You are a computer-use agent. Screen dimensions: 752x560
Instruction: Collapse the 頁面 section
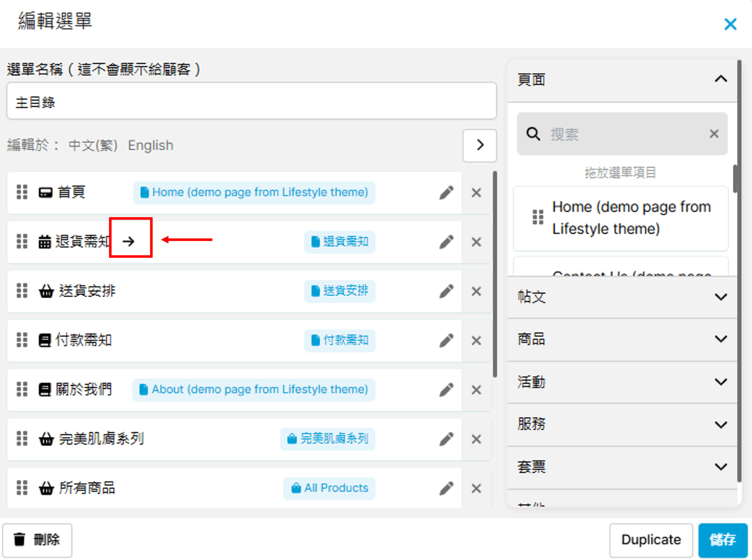[721, 79]
